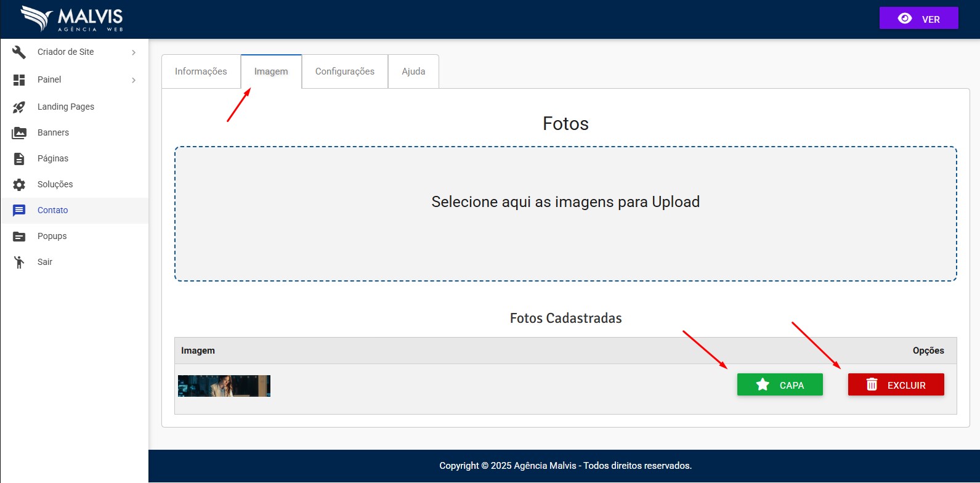Click the rocket icon for Landing Pages
Screen dimensions: 980x483
[x=19, y=107]
